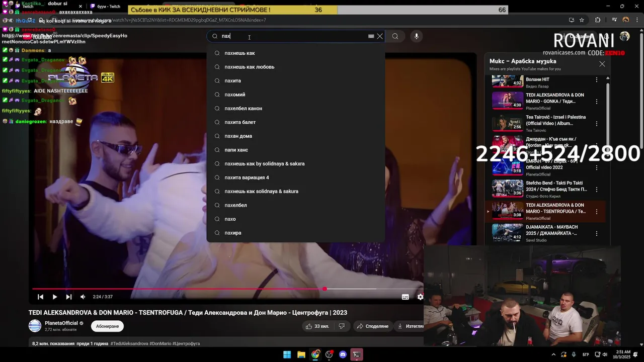Image resolution: width=644 pixels, height=362 pixels.
Task: Pick 'пахан дома' from suggestions
Action: pos(296,136)
